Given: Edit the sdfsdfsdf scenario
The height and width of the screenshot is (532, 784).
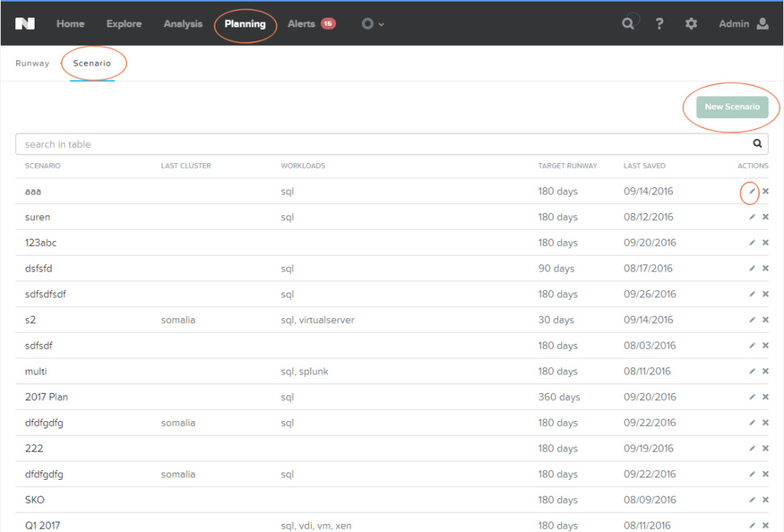Looking at the screenshot, I should pos(752,294).
